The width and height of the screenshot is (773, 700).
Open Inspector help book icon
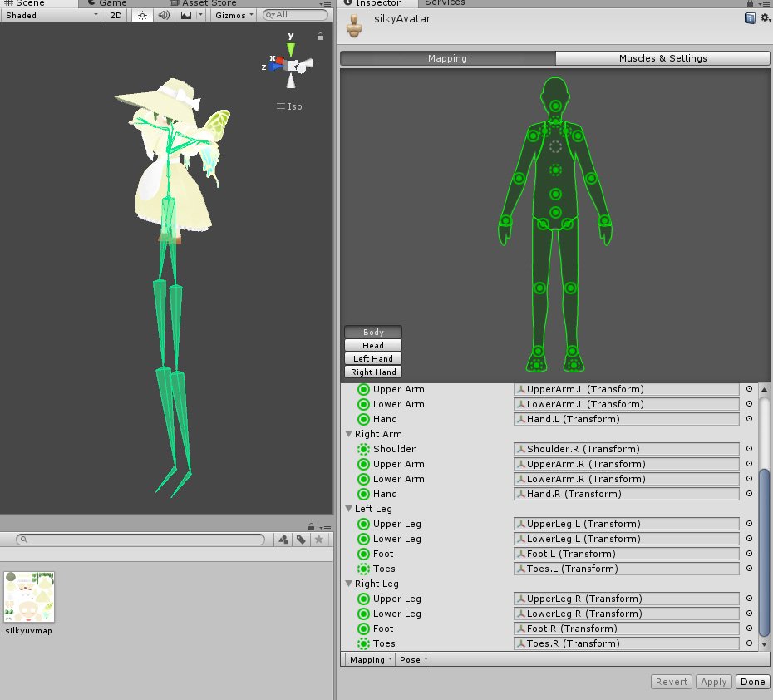(750, 19)
